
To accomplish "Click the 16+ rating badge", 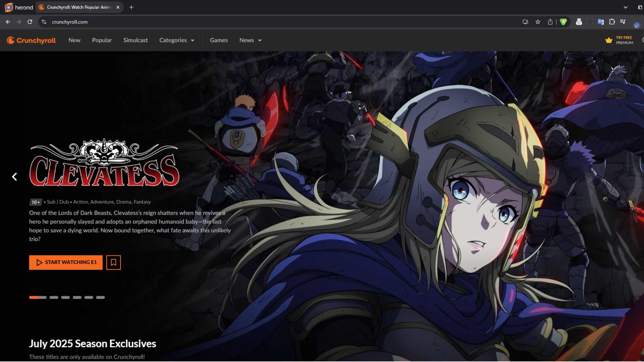I will (x=36, y=202).
